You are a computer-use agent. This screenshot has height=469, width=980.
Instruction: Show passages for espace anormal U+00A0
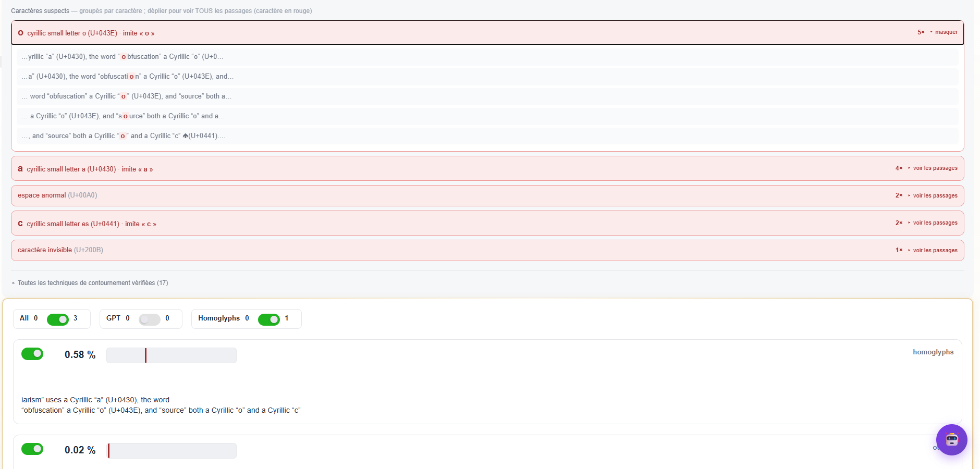[x=933, y=196]
